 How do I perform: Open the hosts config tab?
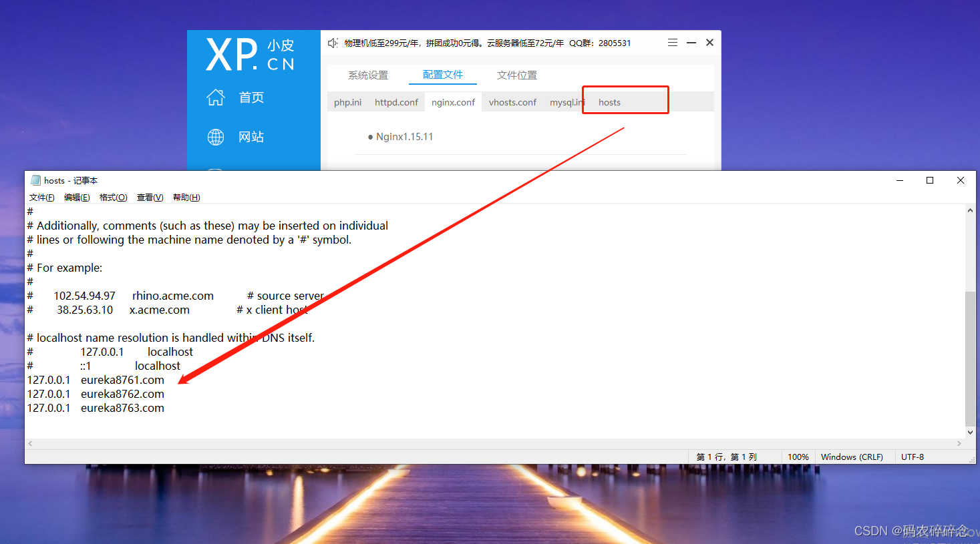point(609,102)
